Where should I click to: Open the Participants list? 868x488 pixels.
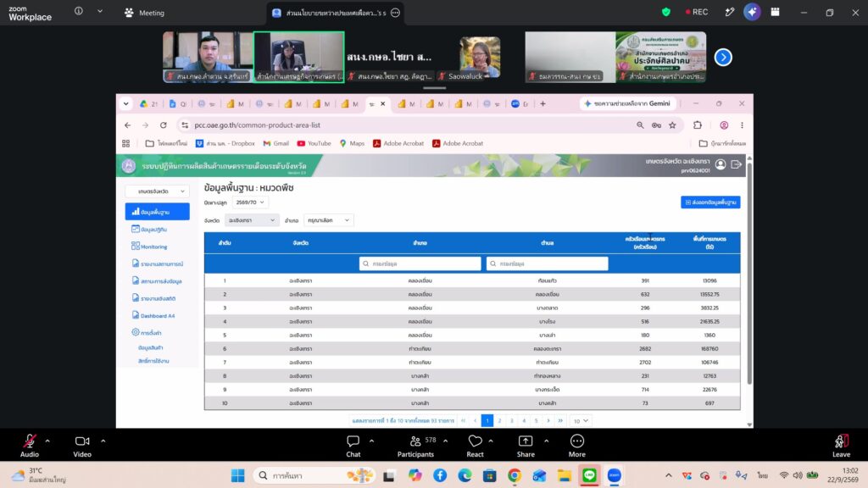click(x=415, y=446)
